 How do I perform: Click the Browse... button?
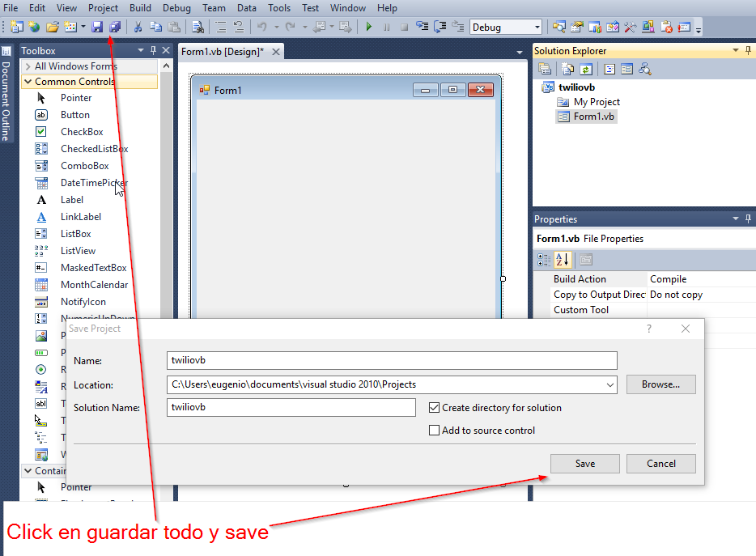click(661, 384)
